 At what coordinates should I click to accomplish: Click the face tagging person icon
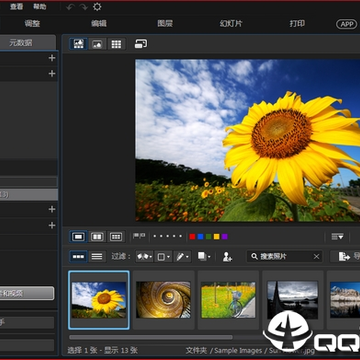(227, 257)
